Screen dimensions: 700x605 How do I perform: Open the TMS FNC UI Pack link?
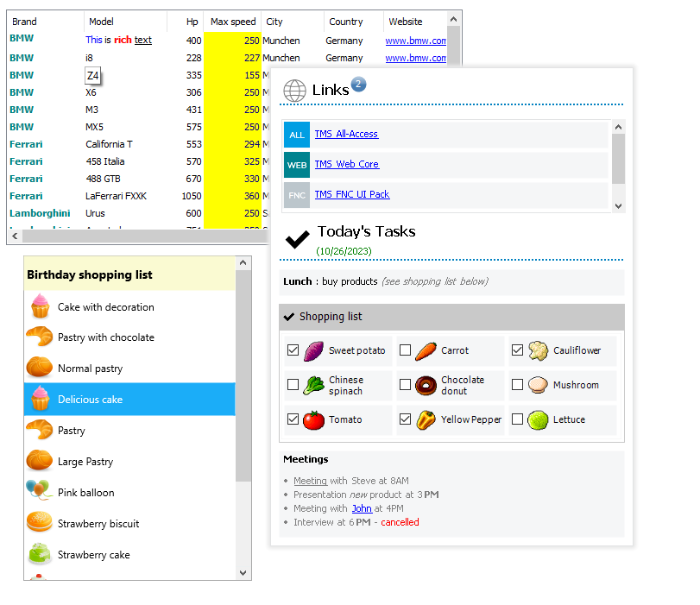pyautogui.click(x=352, y=194)
